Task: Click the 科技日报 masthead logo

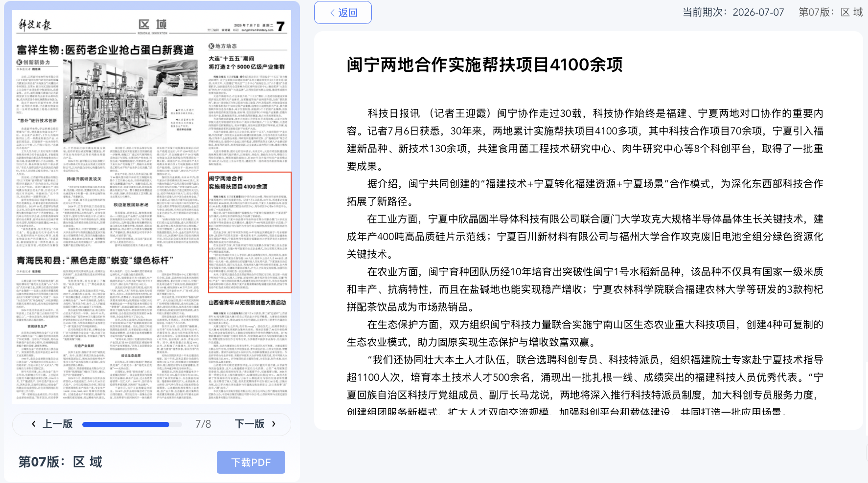Action: click(x=35, y=25)
